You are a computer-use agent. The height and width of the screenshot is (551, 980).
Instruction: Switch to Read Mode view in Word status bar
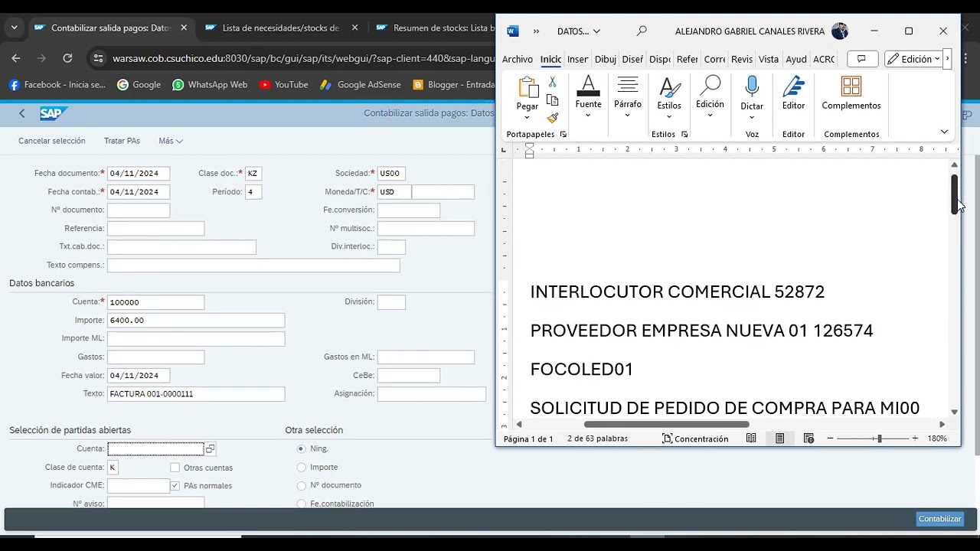tap(751, 439)
